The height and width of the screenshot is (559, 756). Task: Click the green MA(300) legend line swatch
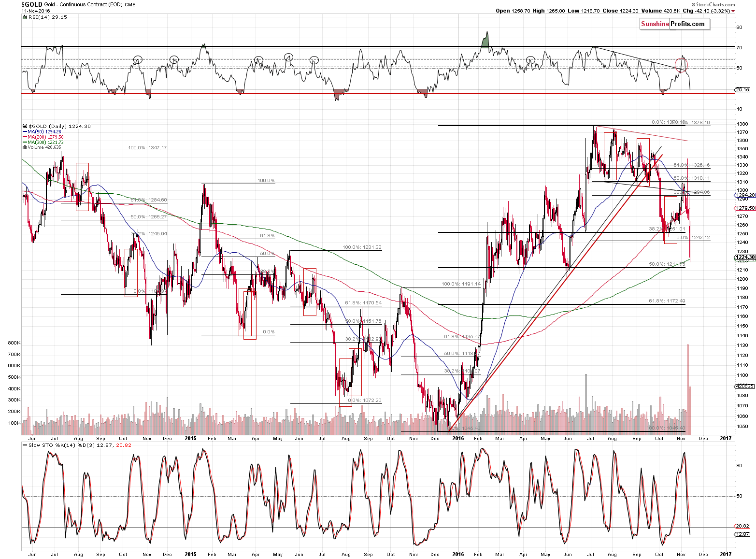(25, 143)
